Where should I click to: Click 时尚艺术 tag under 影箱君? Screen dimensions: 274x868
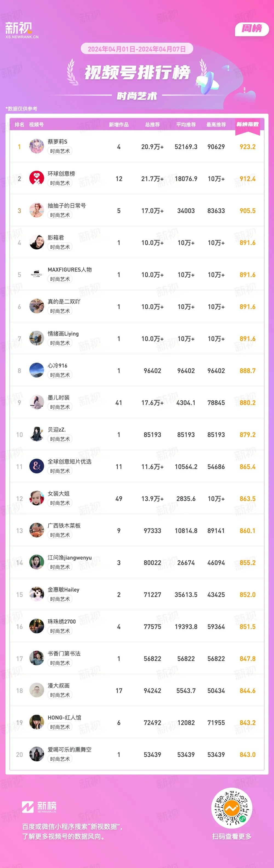pos(60,247)
